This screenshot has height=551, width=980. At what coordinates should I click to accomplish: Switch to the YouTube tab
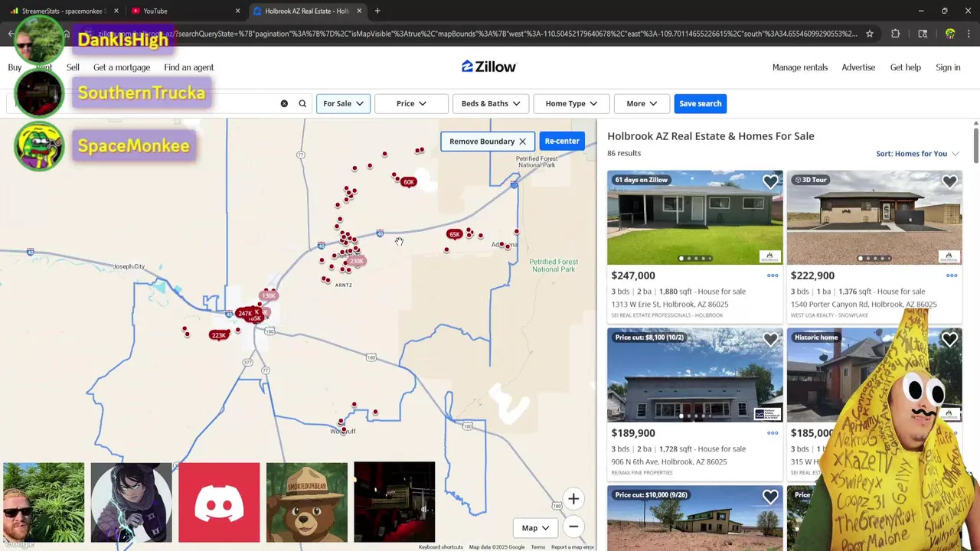tap(184, 11)
